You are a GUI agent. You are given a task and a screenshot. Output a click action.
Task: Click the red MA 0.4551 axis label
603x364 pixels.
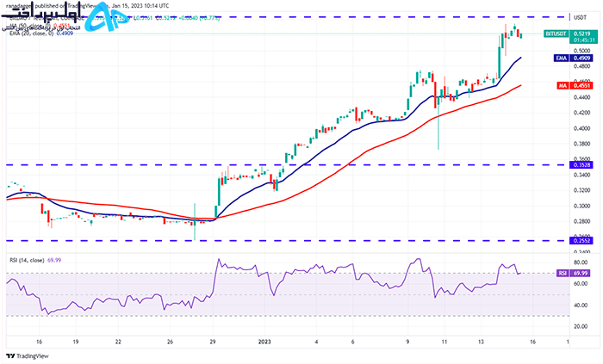(575, 85)
